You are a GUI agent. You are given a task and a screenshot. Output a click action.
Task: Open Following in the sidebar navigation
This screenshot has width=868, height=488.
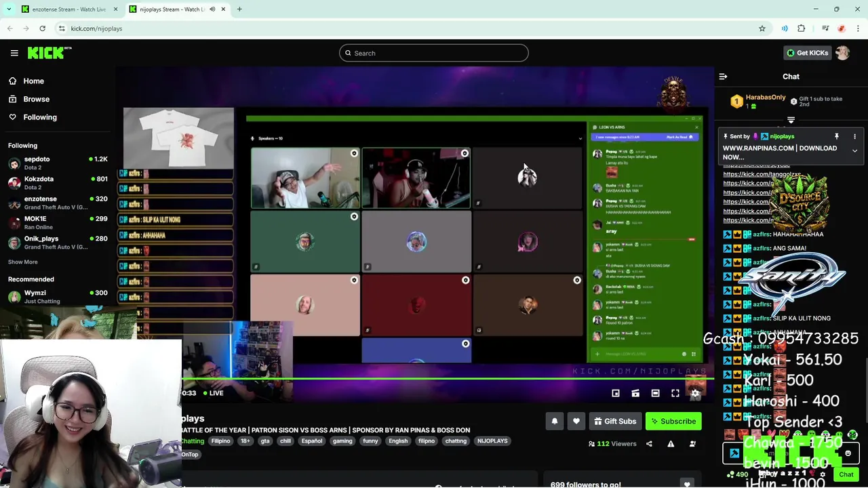40,117
